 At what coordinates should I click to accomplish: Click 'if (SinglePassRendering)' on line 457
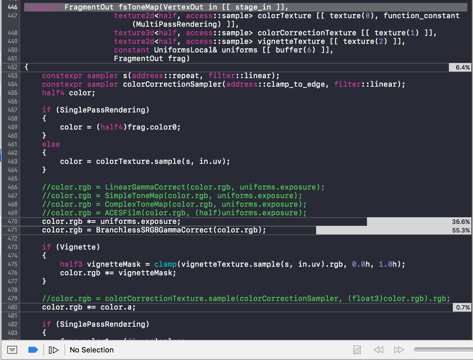96,110
